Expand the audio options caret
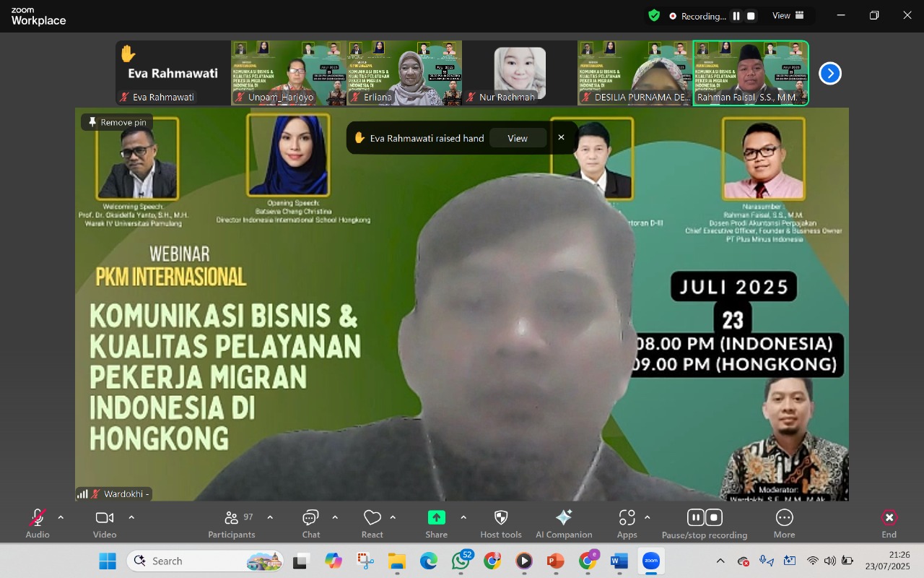This screenshot has height=578, width=924. click(61, 517)
